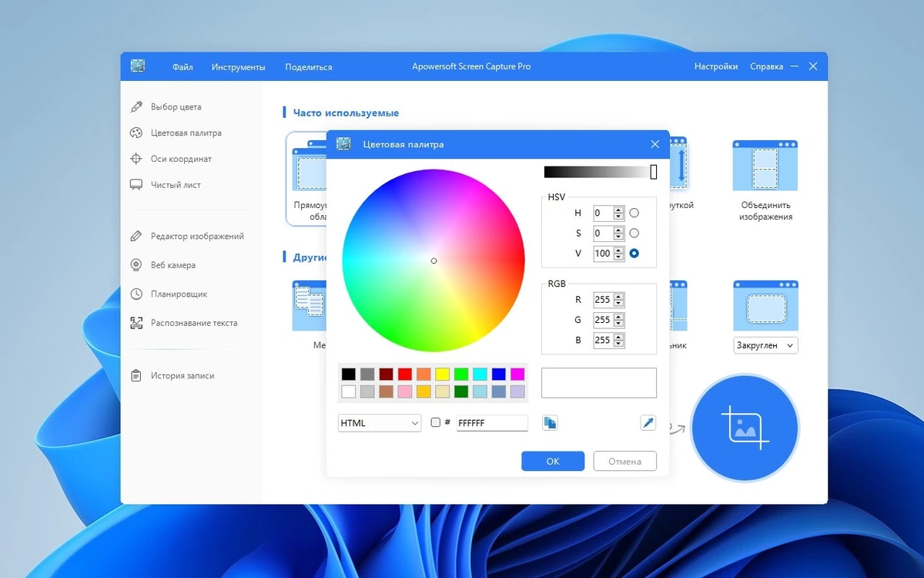Decrease the S value with down arrow
The image size is (924, 578).
[619, 237]
